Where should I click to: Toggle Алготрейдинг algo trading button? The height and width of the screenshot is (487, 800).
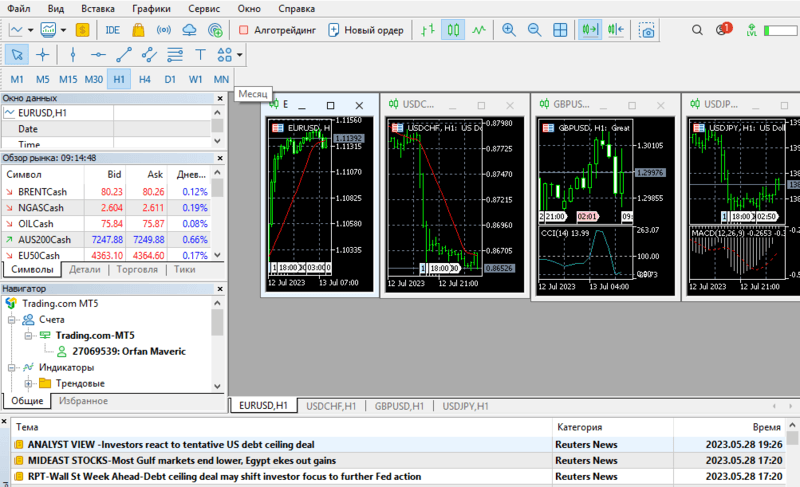(277, 30)
